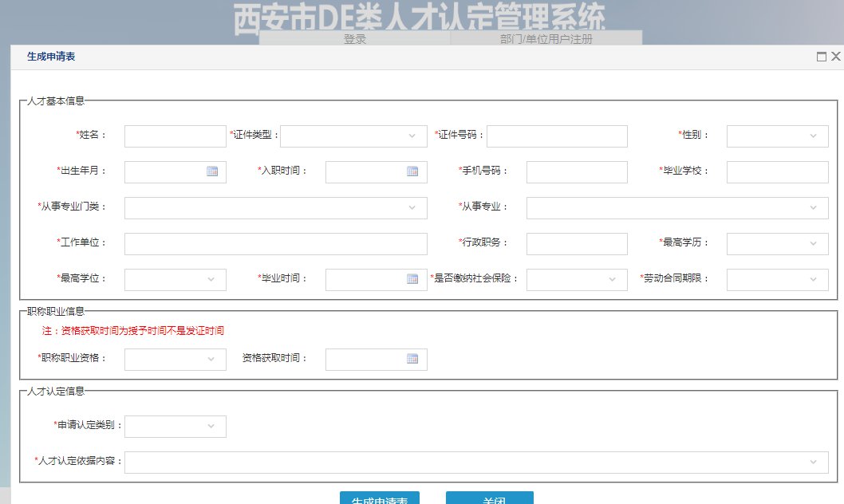Viewport: 844px width, 504px height.
Task: Click the 生成申请表 submit button
Action: [380, 498]
